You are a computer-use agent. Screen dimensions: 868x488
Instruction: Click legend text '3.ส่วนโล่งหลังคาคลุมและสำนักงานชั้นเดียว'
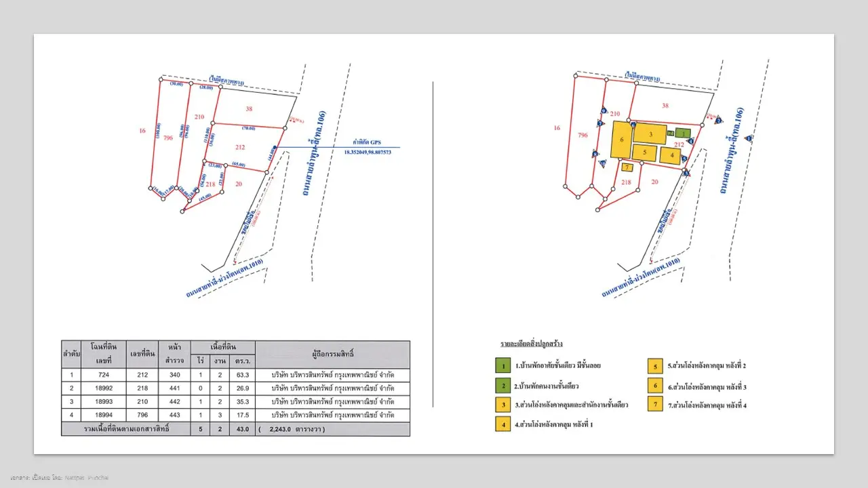click(x=572, y=405)
